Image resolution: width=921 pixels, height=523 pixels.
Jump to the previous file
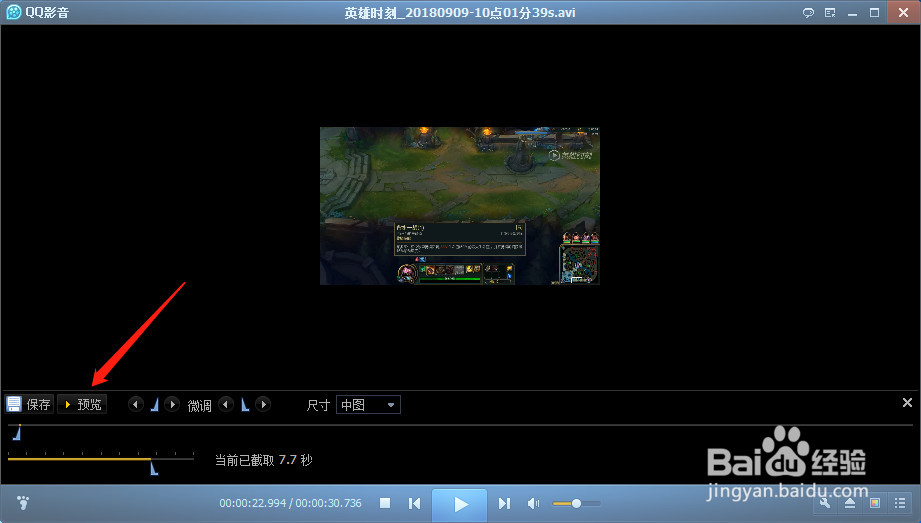414,503
